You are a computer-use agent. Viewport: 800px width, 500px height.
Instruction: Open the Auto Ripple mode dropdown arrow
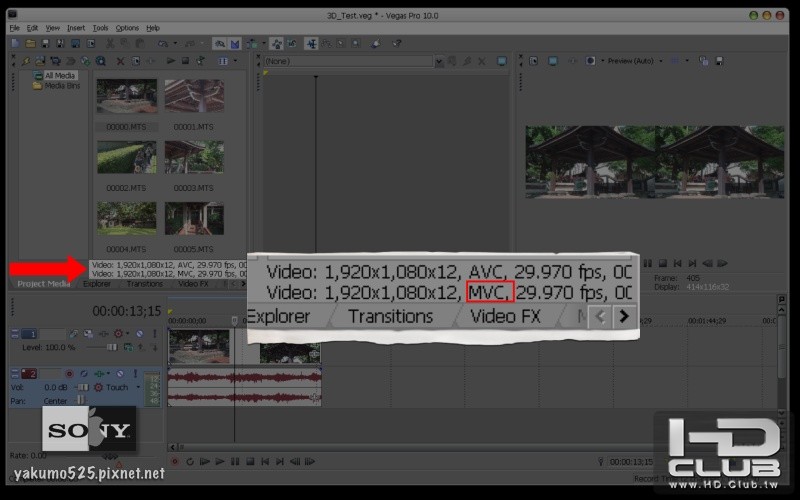point(264,44)
